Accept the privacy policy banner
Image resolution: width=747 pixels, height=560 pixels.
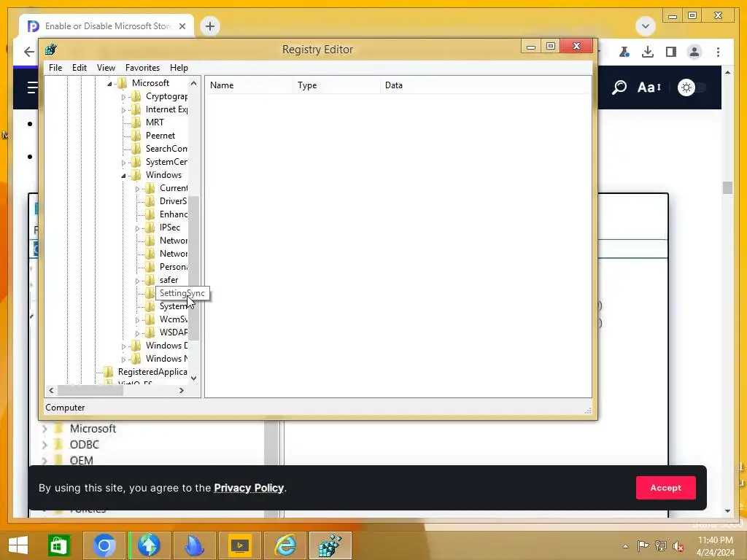665,488
